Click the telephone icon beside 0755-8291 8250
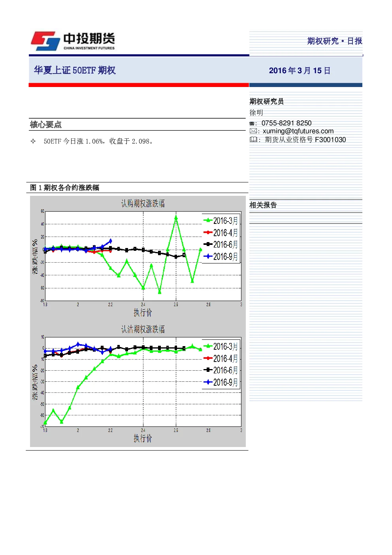The image size is (392, 555). coord(252,124)
